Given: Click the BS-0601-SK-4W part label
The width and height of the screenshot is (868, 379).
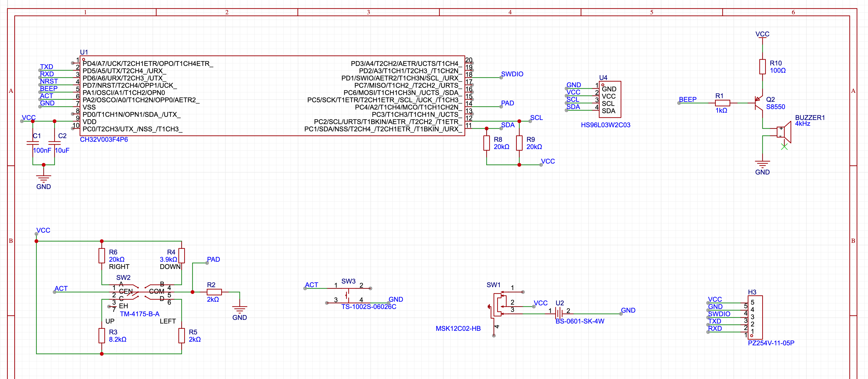Looking at the screenshot, I should click(x=579, y=321).
